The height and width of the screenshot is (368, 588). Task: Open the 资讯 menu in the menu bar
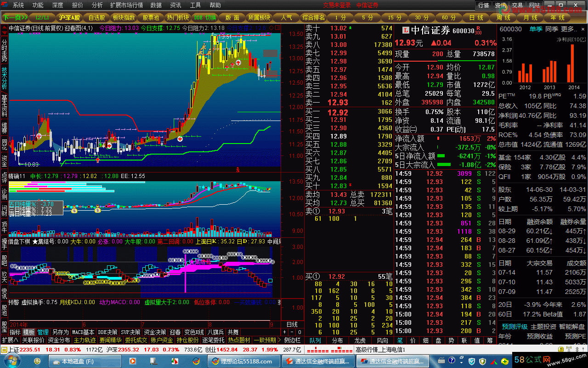click(x=175, y=5)
